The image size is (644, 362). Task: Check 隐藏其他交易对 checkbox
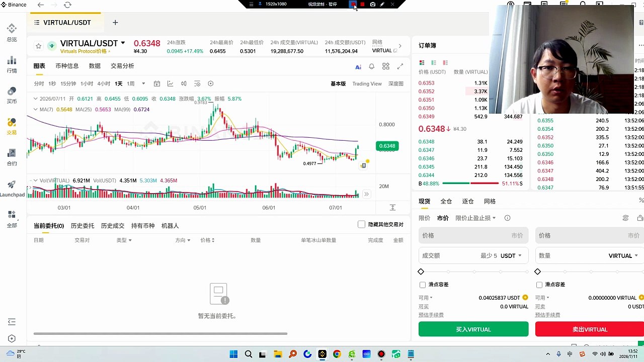pos(361,224)
